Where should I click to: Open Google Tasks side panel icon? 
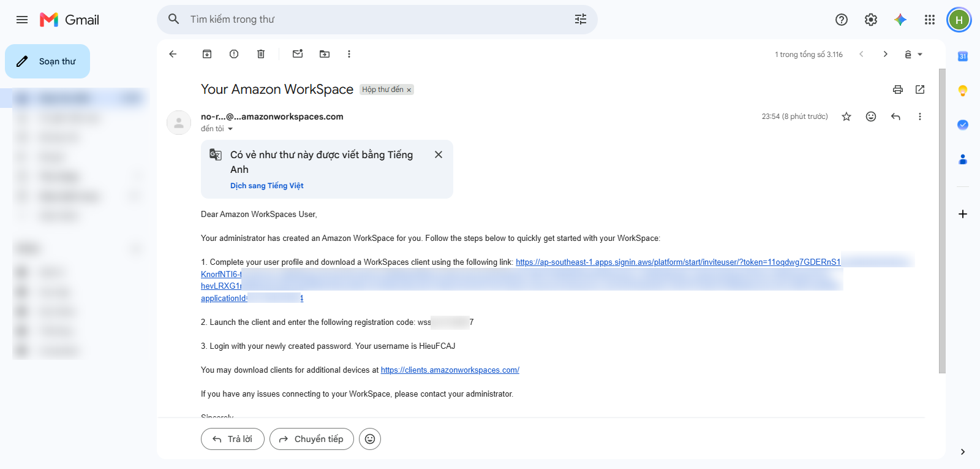pos(963,125)
